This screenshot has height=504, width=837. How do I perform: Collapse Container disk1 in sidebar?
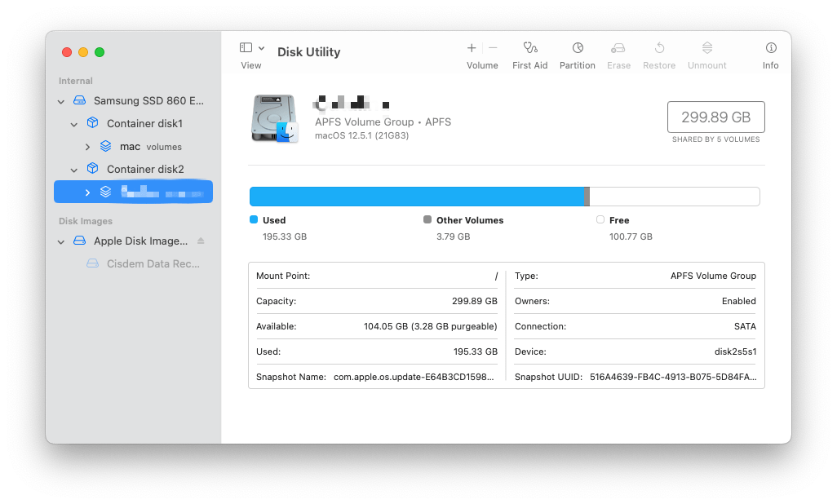click(x=74, y=124)
